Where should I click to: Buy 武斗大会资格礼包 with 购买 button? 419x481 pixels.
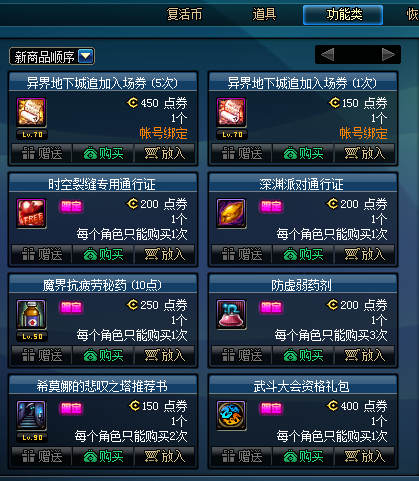[303, 457]
